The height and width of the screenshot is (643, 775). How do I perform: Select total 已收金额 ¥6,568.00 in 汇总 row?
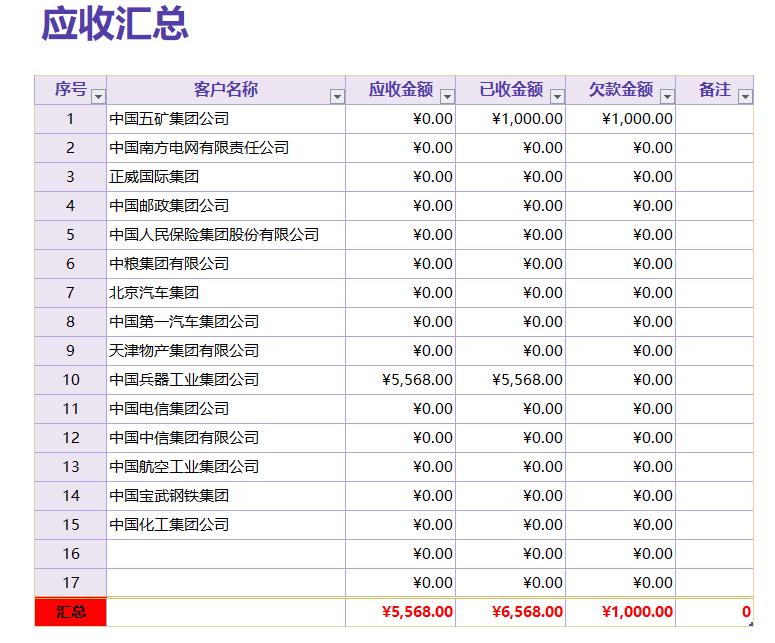coord(511,612)
